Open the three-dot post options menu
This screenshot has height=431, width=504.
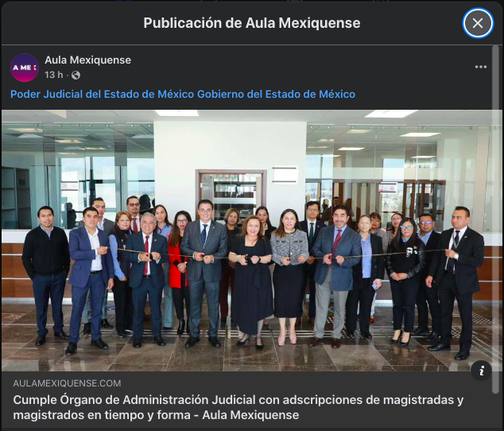coord(480,67)
